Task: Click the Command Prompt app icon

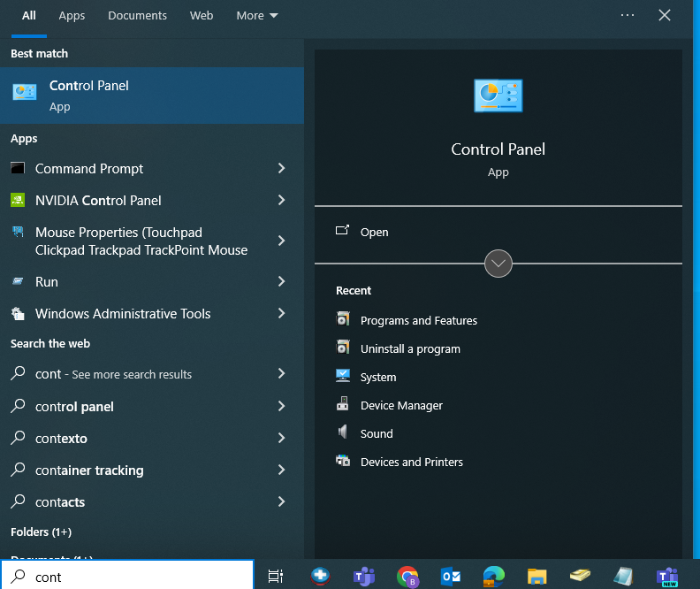Action: pos(18,168)
